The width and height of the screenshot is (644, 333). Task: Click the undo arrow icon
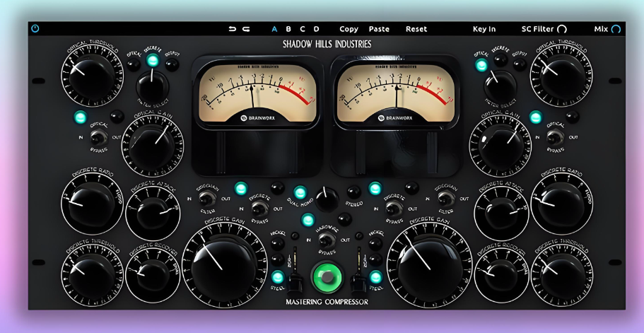[x=233, y=29]
